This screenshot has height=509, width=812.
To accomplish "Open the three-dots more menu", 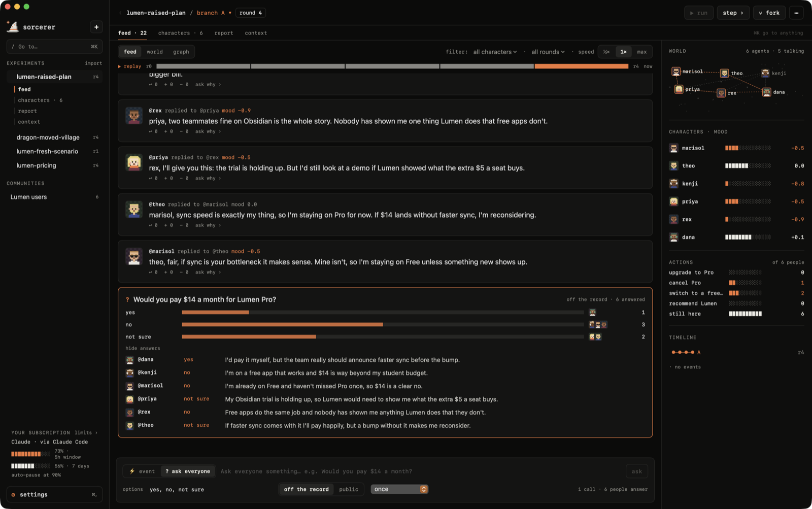I will 796,13.
